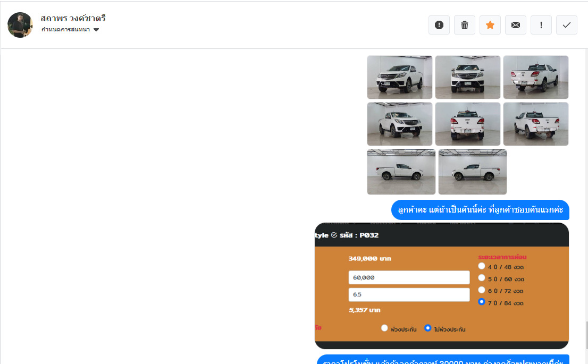Click the 349,000 บาท price text
Image resolution: width=588 pixels, height=364 pixels.
pyautogui.click(x=369, y=259)
